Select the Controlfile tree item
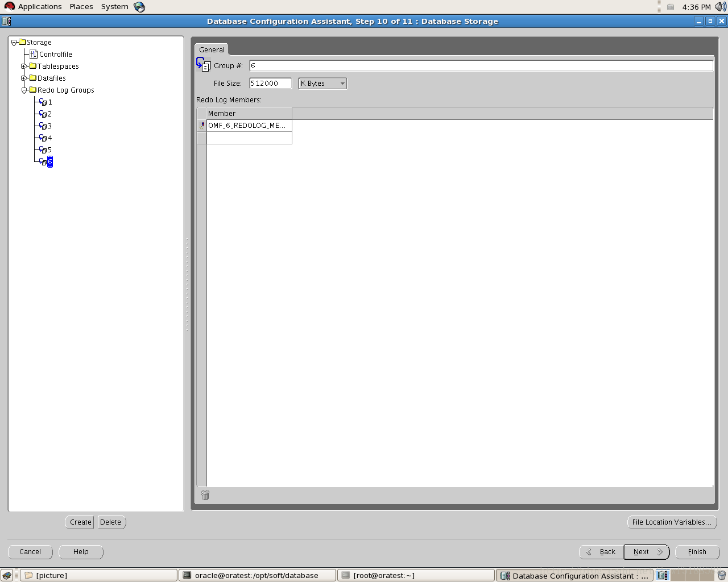The image size is (728, 582). coord(55,55)
